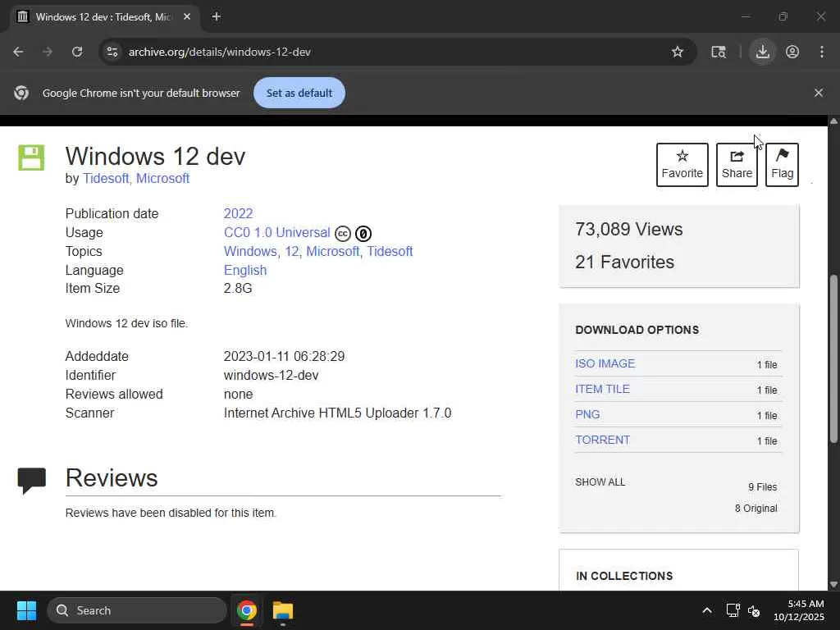Open Google Lens search icon in toolbar
This screenshot has height=630, width=840.
(x=719, y=52)
